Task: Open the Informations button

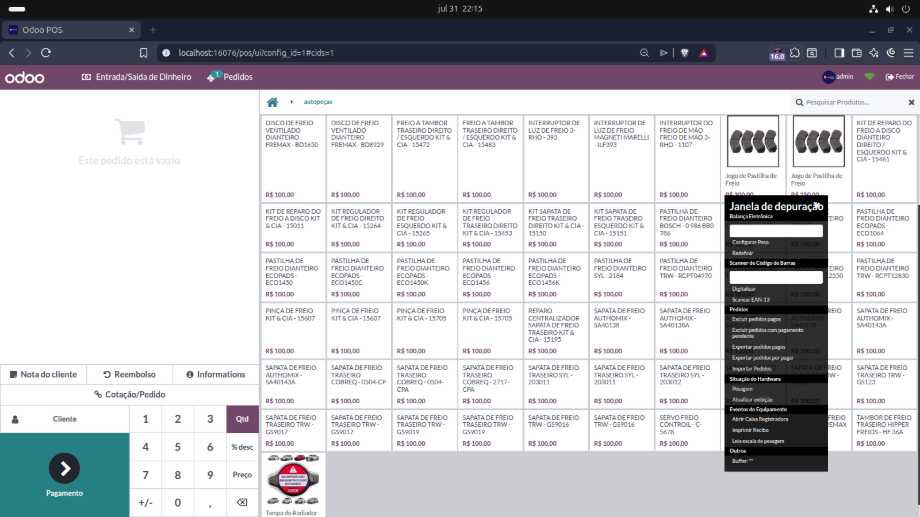Action: click(x=216, y=374)
